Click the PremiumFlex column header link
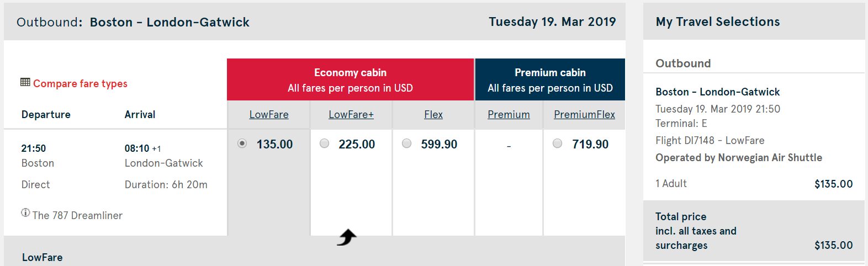The width and height of the screenshot is (868, 266). tap(584, 114)
